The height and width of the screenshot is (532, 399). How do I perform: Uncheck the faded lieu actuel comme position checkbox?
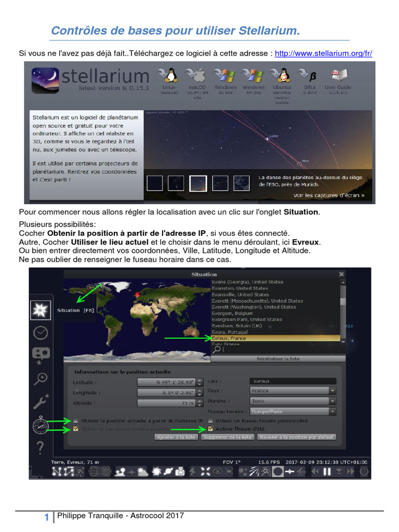(76, 429)
